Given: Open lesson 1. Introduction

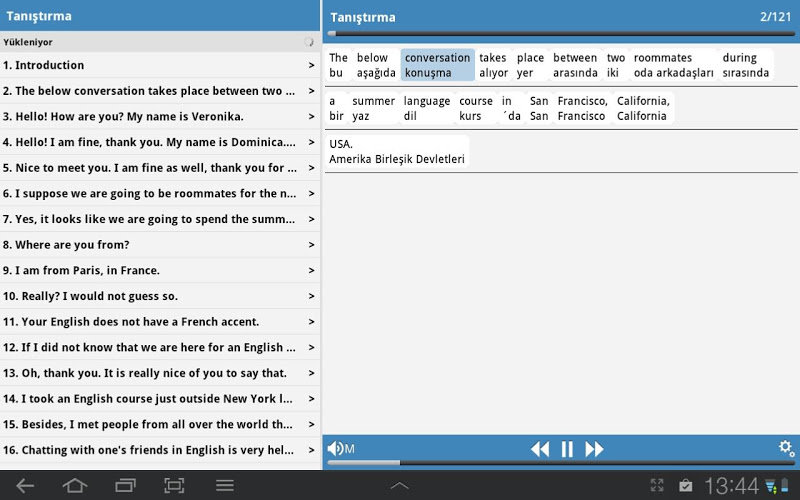Looking at the screenshot, I should pos(150,65).
